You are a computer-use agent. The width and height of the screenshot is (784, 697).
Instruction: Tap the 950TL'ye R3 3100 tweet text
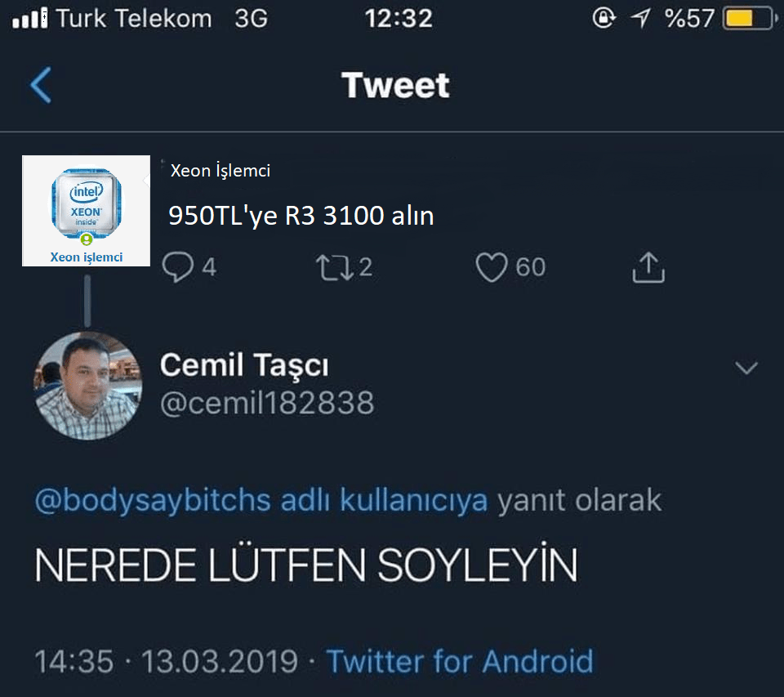coord(301,216)
